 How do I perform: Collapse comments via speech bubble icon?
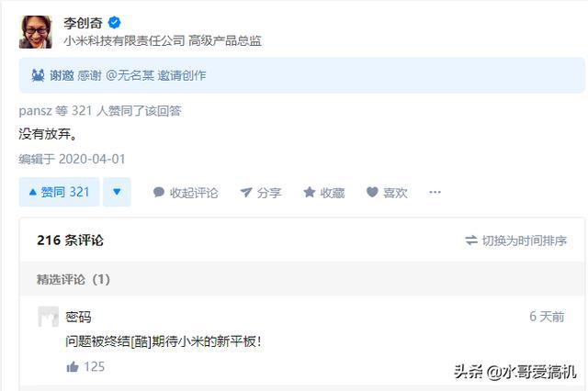(159, 193)
